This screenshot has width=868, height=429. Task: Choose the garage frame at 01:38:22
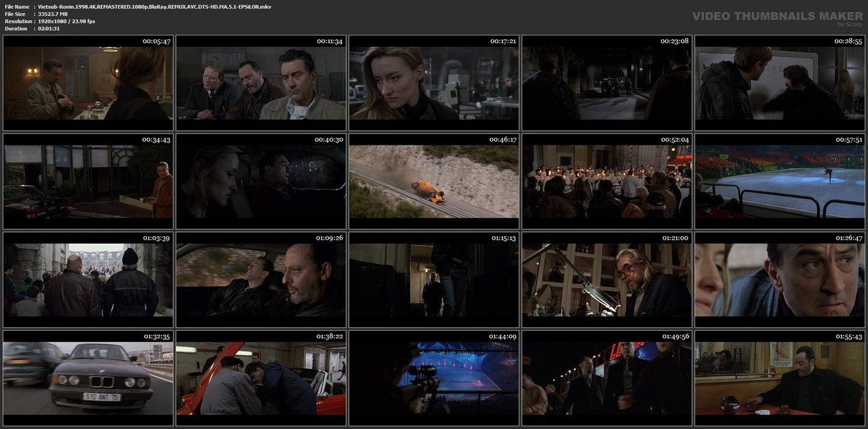261,378
